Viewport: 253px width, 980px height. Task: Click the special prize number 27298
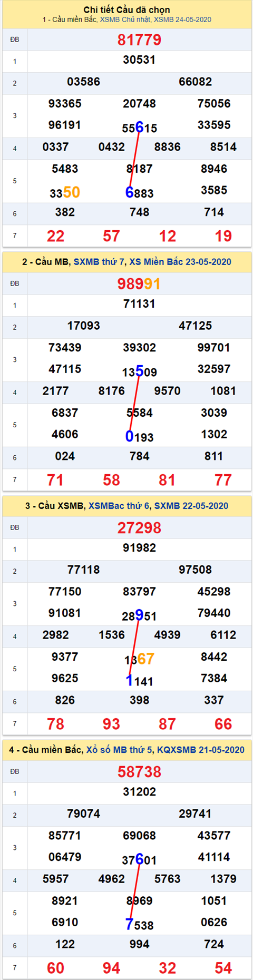pyautogui.click(x=139, y=528)
